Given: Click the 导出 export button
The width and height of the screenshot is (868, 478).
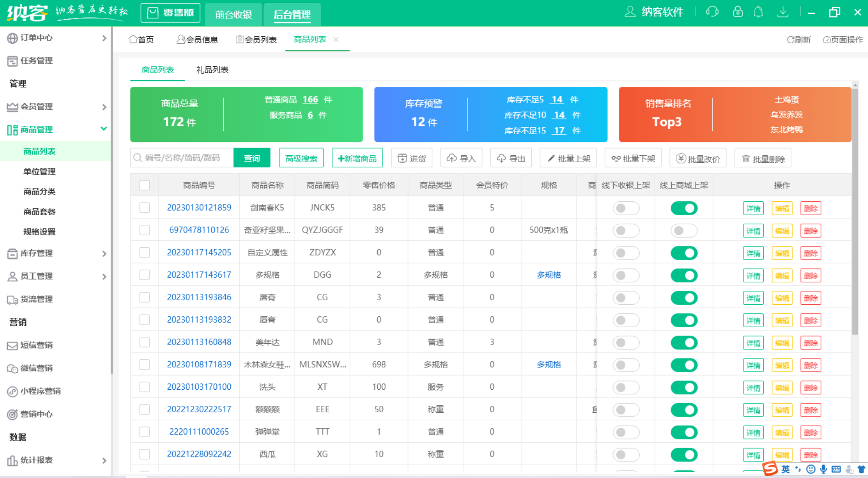Looking at the screenshot, I should (x=511, y=158).
